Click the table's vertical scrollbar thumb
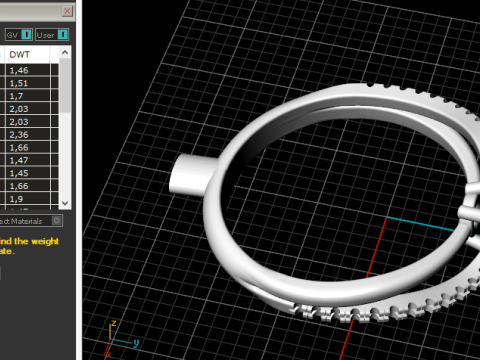The height and width of the screenshot is (360, 480). tap(65, 86)
